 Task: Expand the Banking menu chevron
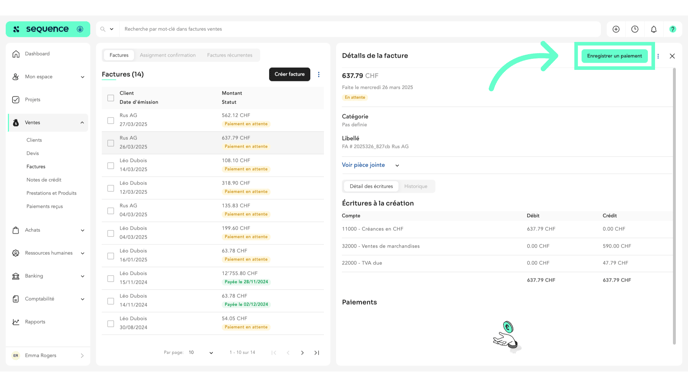(x=82, y=276)
